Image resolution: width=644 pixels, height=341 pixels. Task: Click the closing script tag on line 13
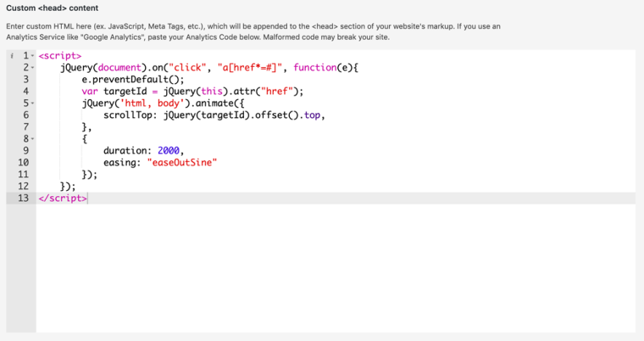pyautogui.click(x=62, y=198)
